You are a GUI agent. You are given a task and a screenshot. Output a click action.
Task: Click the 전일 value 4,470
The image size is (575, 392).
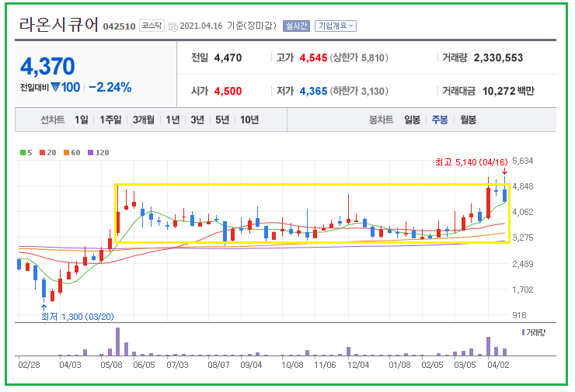pyautogui.click(x=228, y=57)
